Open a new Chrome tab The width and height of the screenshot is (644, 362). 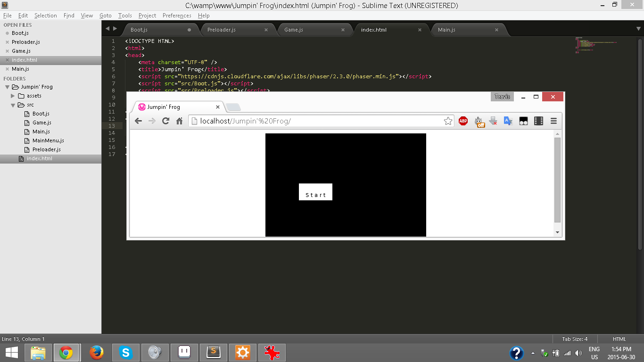[233, 107]
